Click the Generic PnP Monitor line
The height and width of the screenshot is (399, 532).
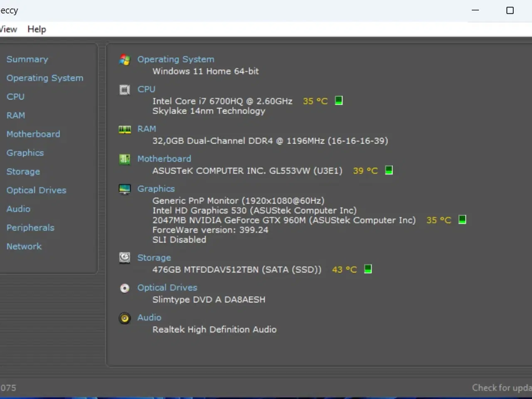tap(238, 201)
